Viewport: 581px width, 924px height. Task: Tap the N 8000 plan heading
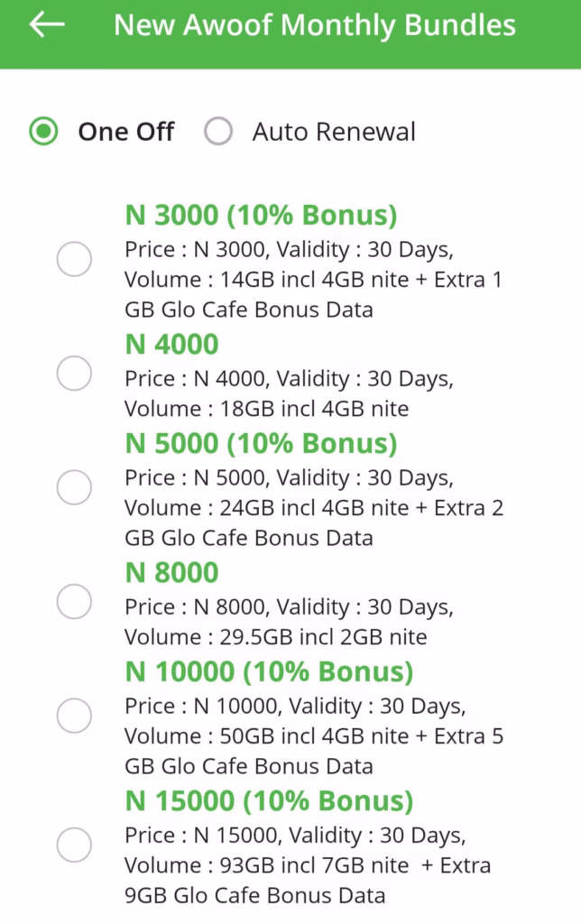(x=172, y=573)
